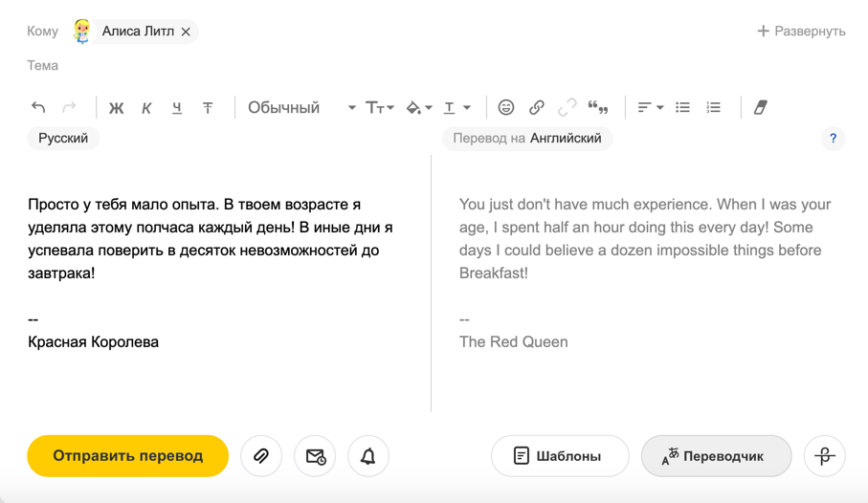The width and height of the screenshot is (868, 503).
Task: Click the Отправить перевод button
Action: pos(128,456)
